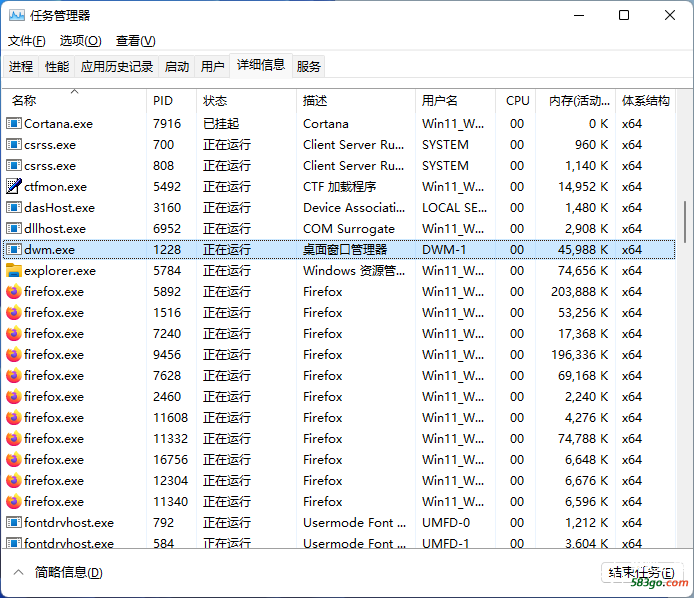The height and width of the screenshot is (598, 694).
Task: Click PID 5784 in the list
Action: coord(167,270)
